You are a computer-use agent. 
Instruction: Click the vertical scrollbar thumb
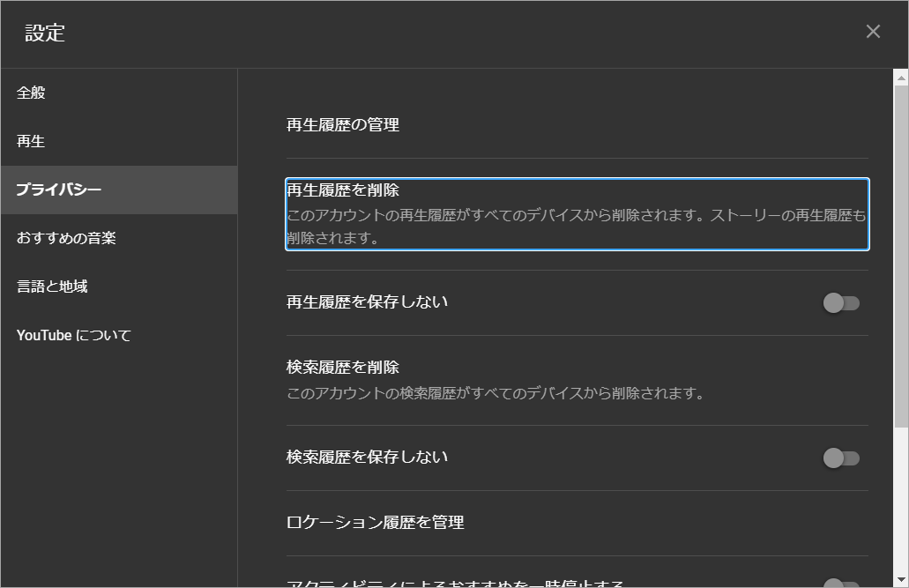pyautogui.click(x=901, y=257)
